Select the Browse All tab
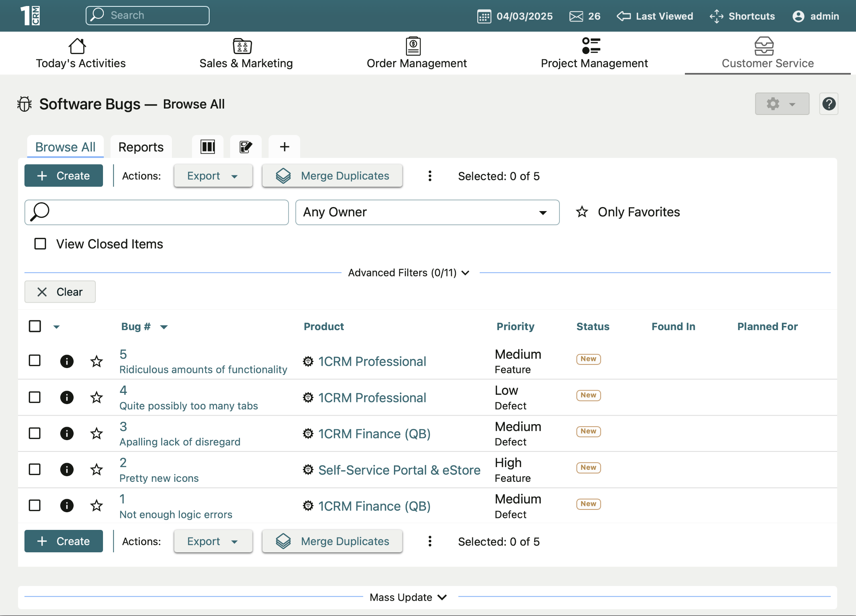 pyautogui.click(x=65, y=147)
